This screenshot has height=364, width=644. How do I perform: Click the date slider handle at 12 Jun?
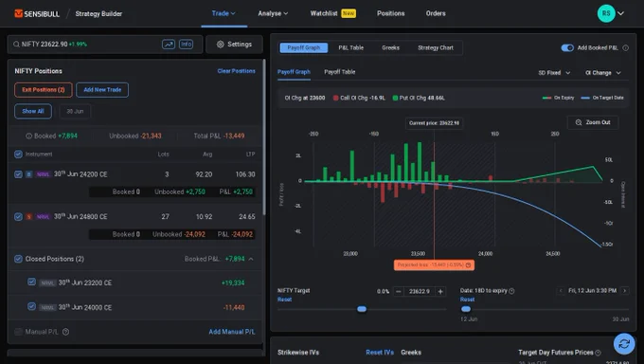[466, 309]
